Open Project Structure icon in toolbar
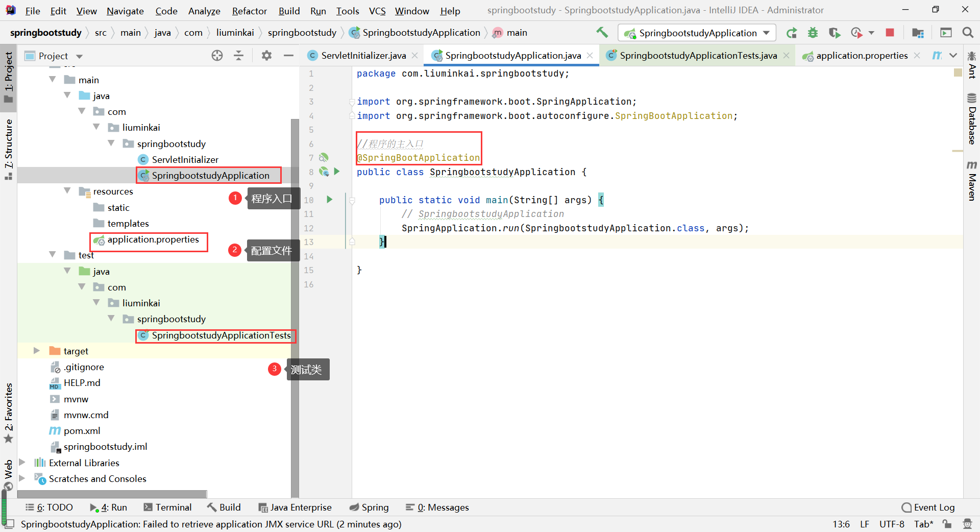The height and width of the screenshot is (532, 980). 918,33
